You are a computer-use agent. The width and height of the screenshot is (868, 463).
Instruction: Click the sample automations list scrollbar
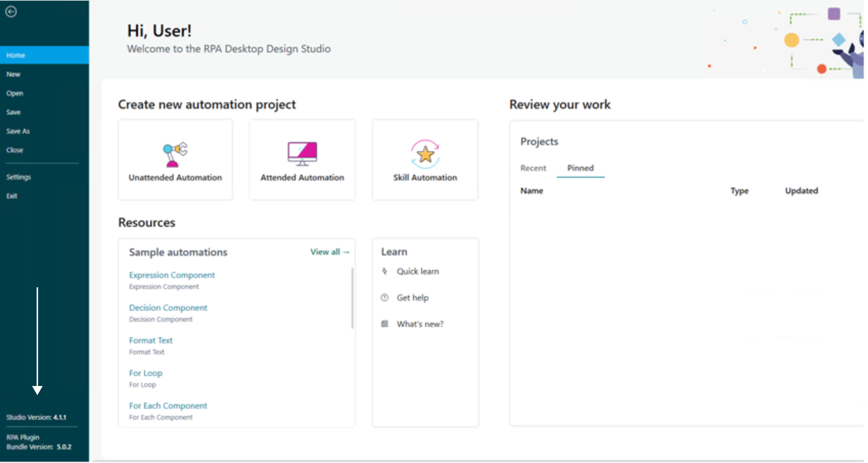tap(352, 298)
